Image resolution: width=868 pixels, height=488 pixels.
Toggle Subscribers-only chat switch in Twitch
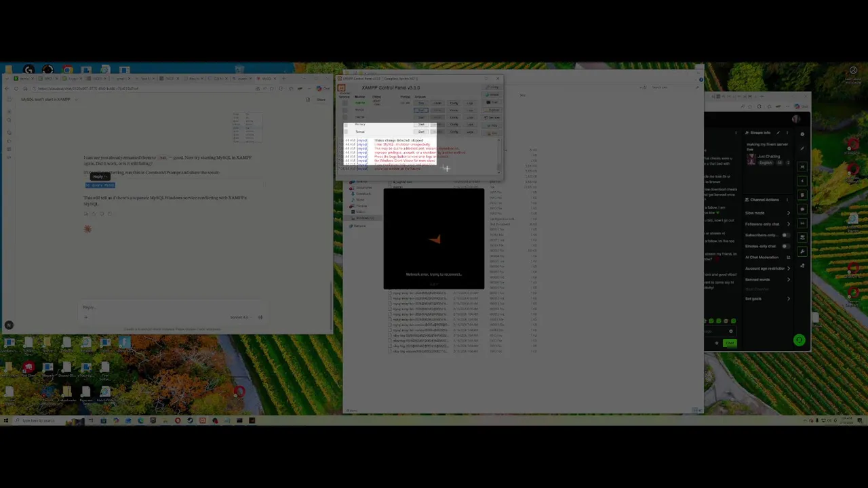(786, 235)
